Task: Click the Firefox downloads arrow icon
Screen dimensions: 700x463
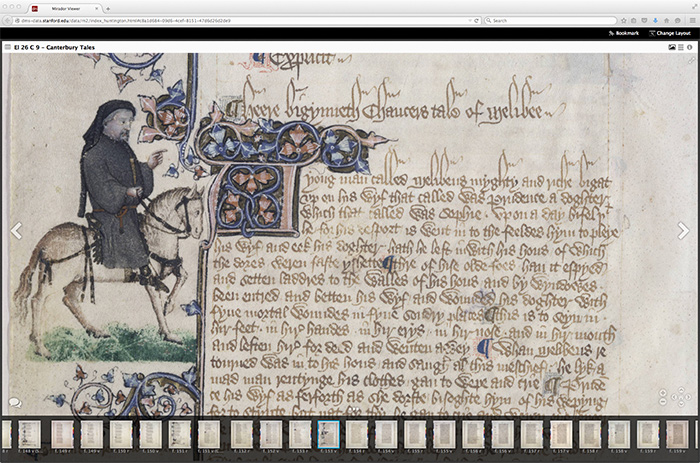Action: (x=654, y=20)
